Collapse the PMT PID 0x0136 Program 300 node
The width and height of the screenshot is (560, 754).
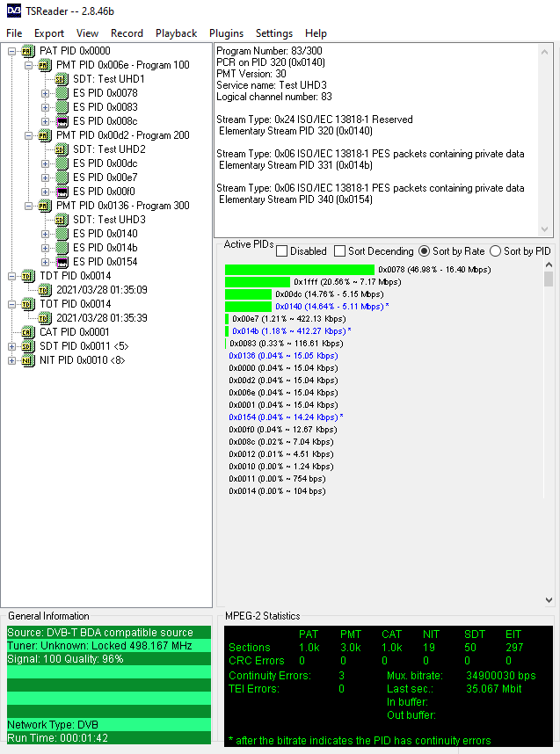point(29,206)
